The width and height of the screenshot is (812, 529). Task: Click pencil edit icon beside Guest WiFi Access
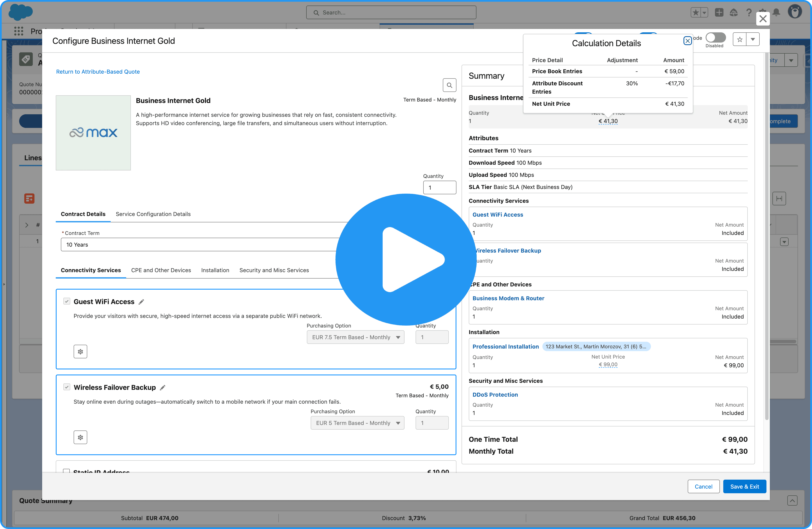point(141,302)
